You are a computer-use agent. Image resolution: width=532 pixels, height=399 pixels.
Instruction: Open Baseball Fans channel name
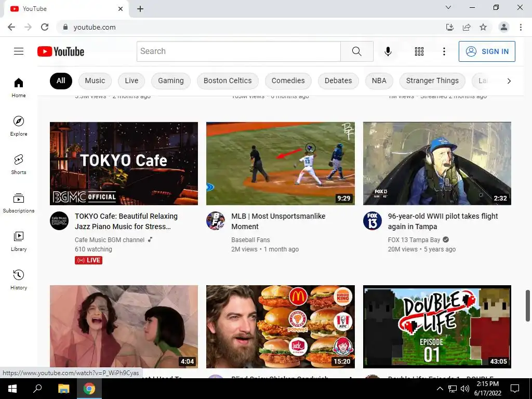(250, 240)
